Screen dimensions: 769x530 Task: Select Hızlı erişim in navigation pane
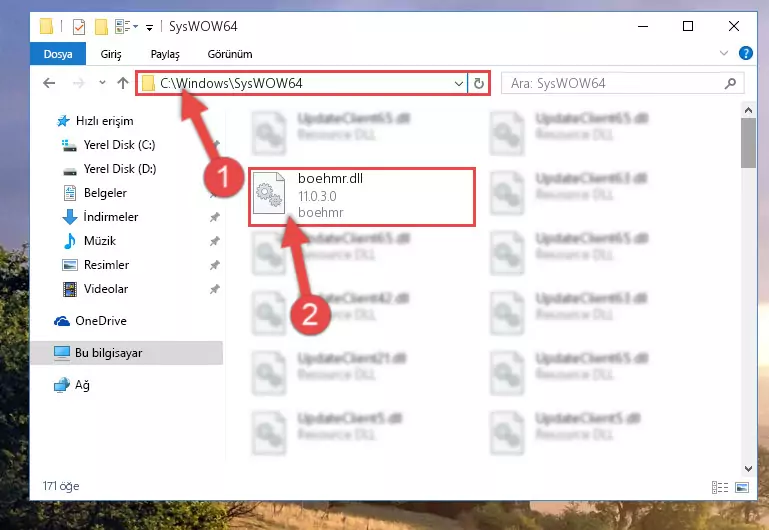coord(104,121)
